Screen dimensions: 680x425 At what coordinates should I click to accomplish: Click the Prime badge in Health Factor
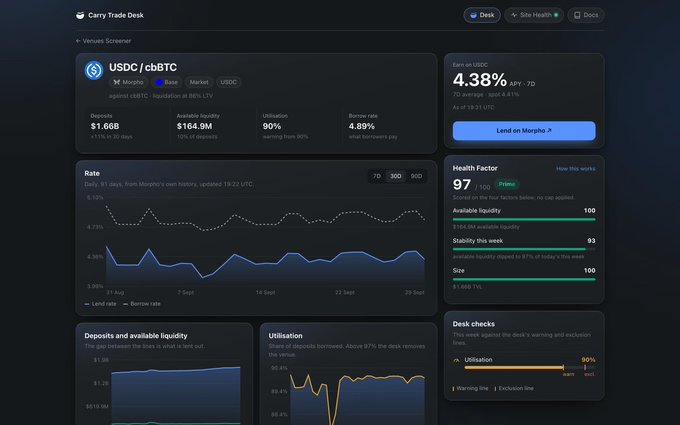(x=507, y=184)
